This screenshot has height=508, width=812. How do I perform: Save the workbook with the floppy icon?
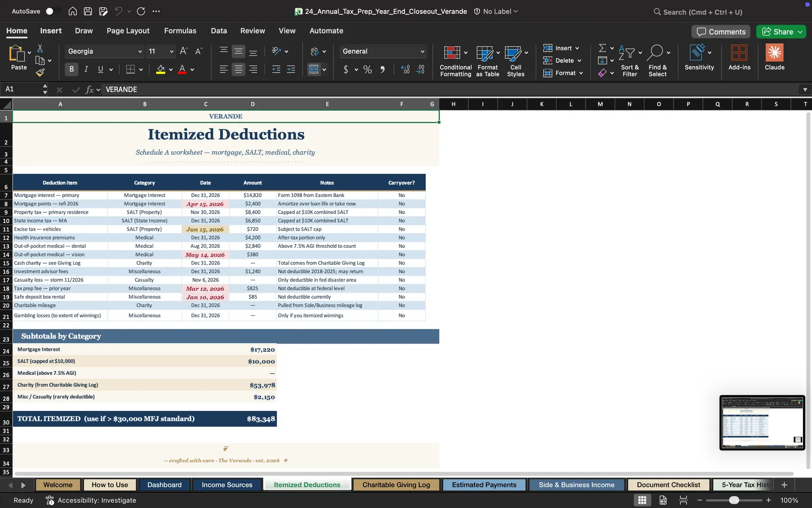[88, 11]
